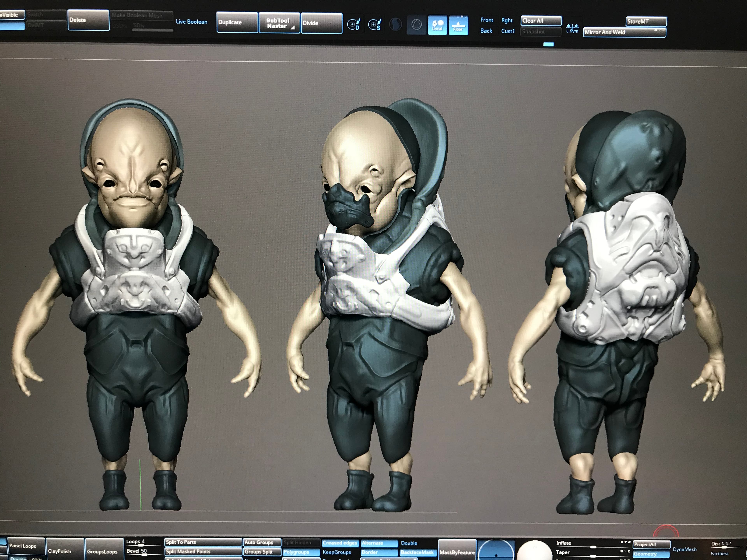Click the Duplicate subtool button
747x560 pixels.
point(237,23)
